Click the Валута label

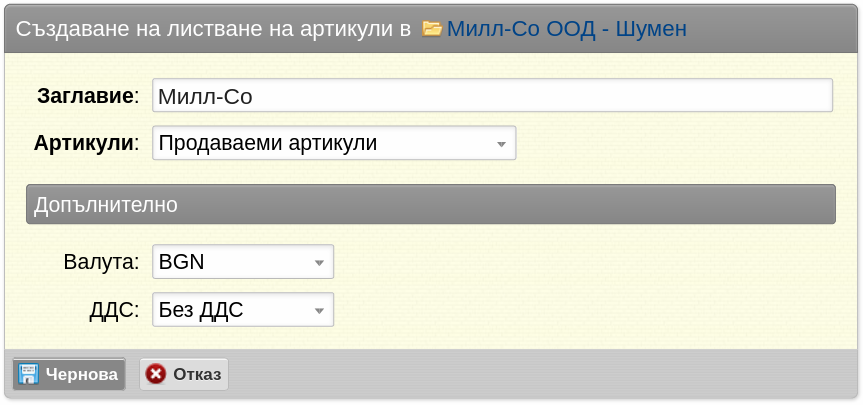tap(101, 261)
